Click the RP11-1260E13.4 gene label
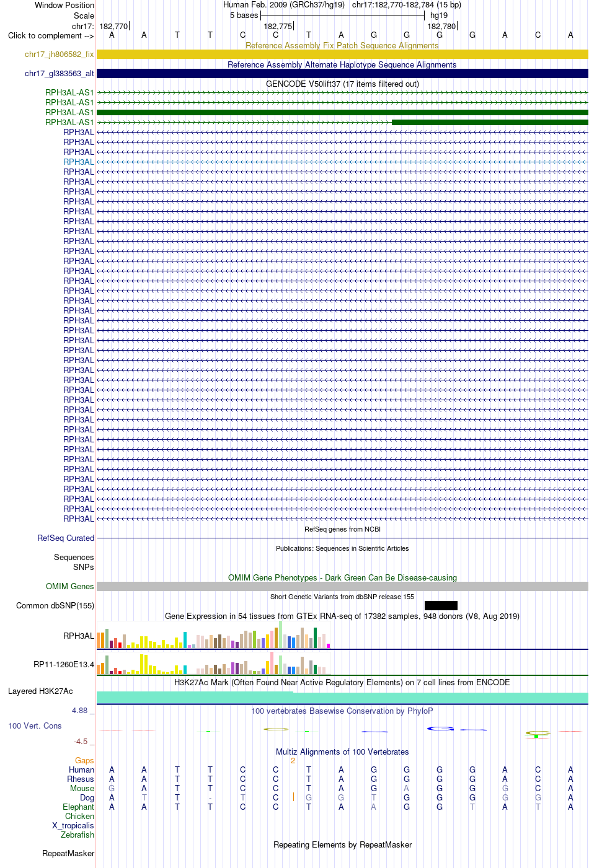Viewport: 589px width, 868px height. click(64, 665)
